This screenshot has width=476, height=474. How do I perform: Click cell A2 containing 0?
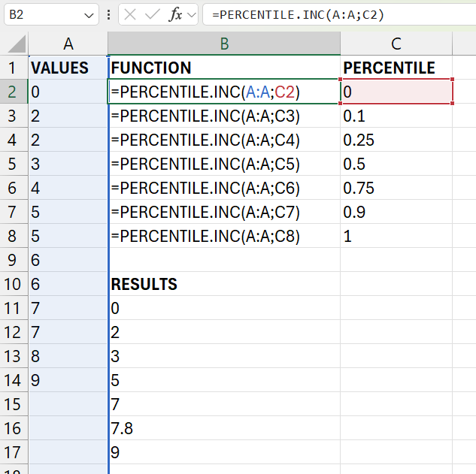click(68, 92)
